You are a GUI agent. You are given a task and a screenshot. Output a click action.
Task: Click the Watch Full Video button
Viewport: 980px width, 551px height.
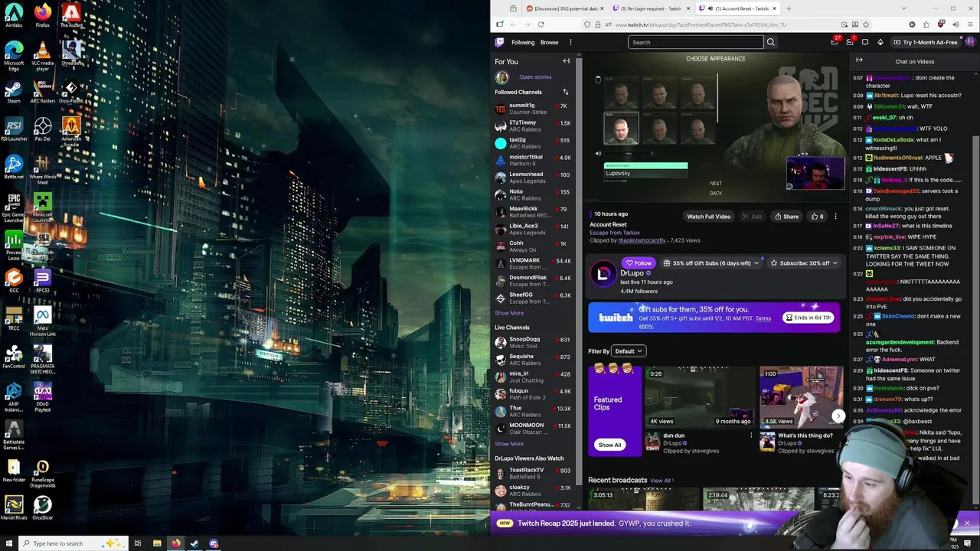[708, 217]
